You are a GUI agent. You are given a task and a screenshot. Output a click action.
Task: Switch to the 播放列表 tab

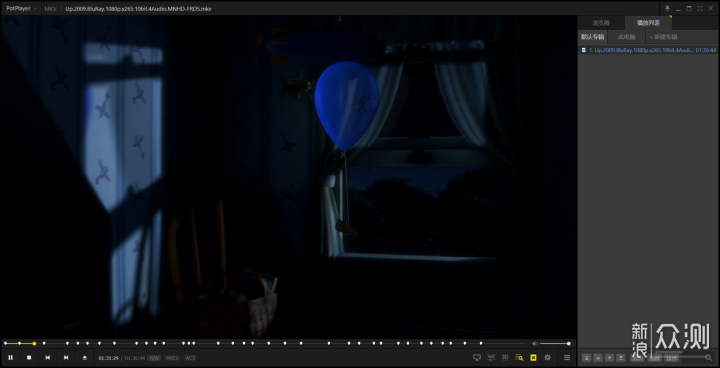[x=648, y=23]
